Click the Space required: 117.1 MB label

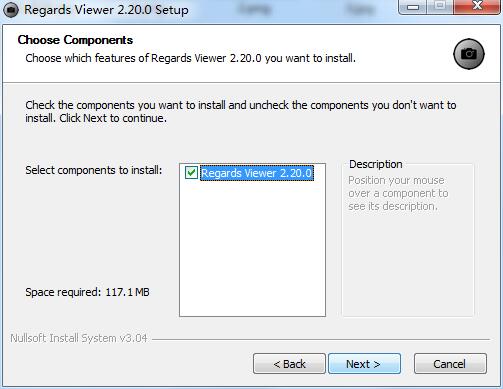coord(87,292)
